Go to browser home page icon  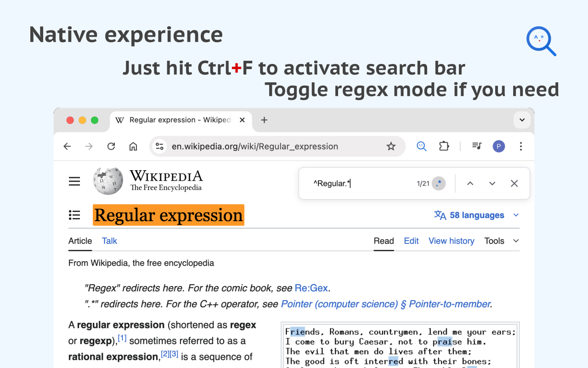(x=133, y=146)
